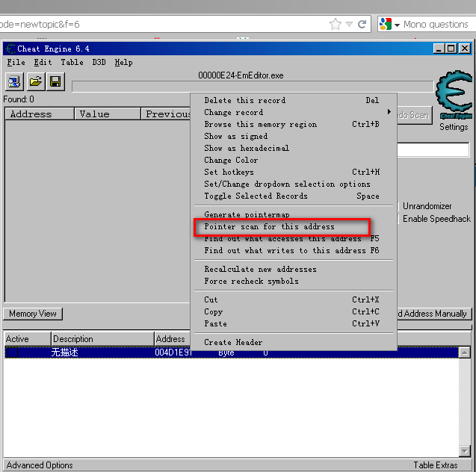Select Copy from context menu
Image resolution: width=476 pixels, height=472 pixels.
[x=294, y=311]
